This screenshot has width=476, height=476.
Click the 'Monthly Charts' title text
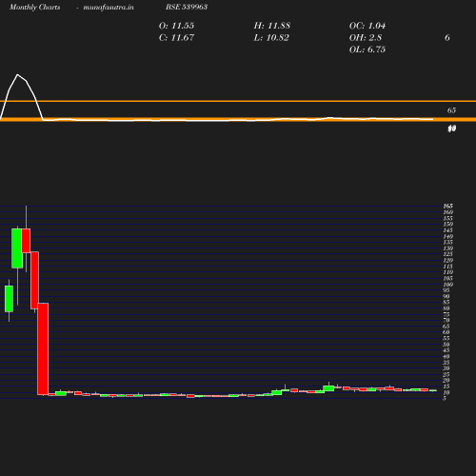tap(35, 7)
